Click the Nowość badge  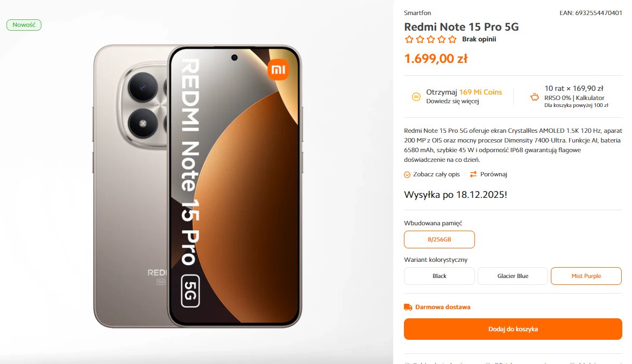tap(24, 25)
